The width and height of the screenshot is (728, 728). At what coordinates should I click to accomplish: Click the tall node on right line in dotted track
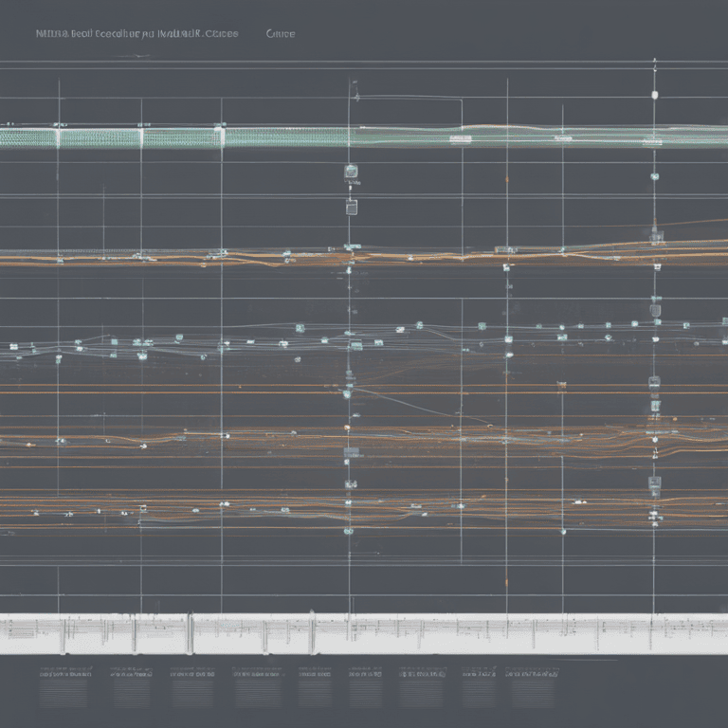pyautogui.click(x=655, y=308)
